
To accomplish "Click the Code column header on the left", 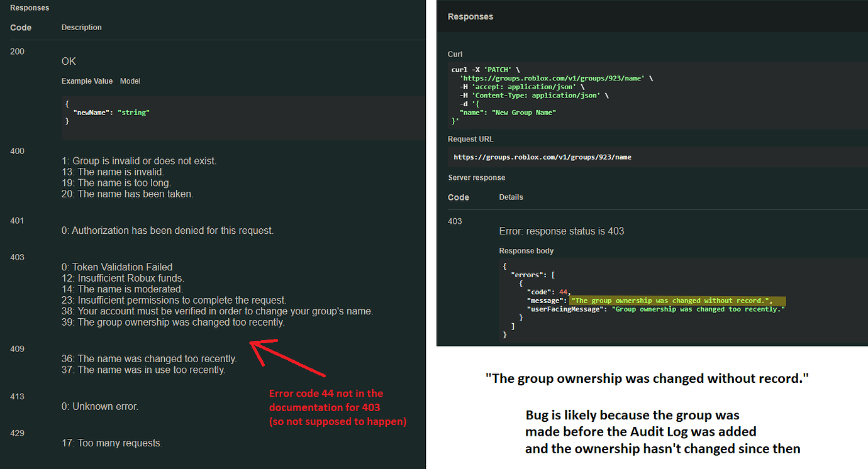I will [21, 27].
